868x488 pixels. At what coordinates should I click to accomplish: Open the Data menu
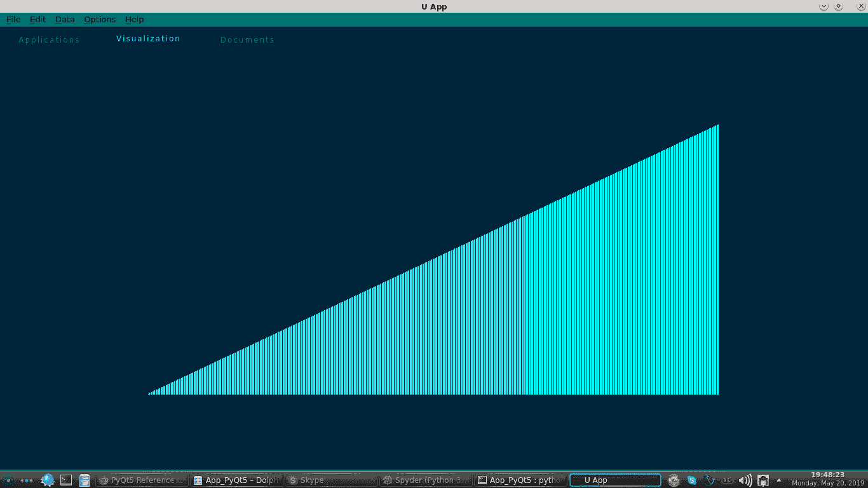click(65, 20)
